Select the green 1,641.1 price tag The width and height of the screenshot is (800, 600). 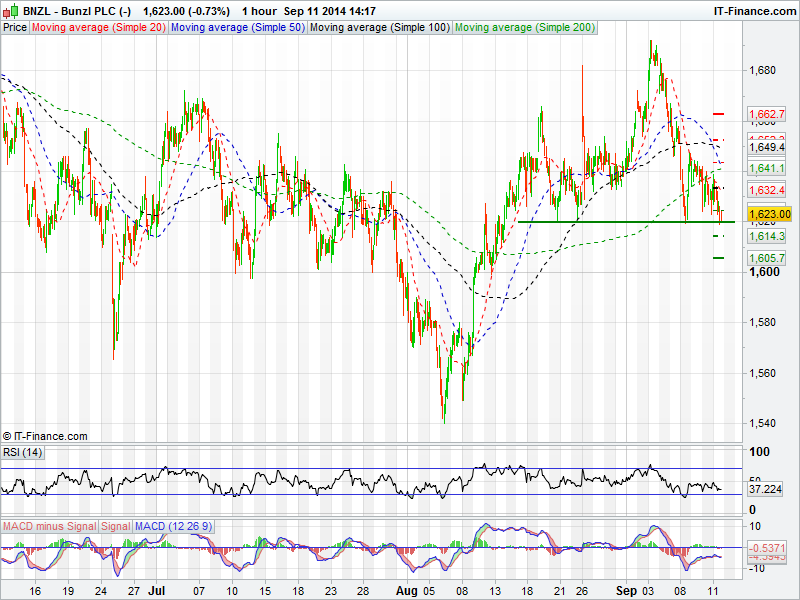[768, 169]
